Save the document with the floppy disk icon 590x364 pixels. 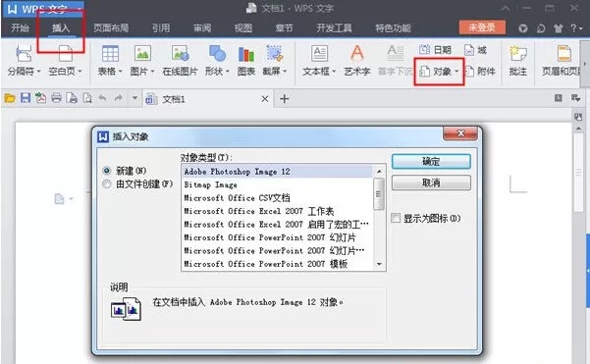click(x=26, y=98)
